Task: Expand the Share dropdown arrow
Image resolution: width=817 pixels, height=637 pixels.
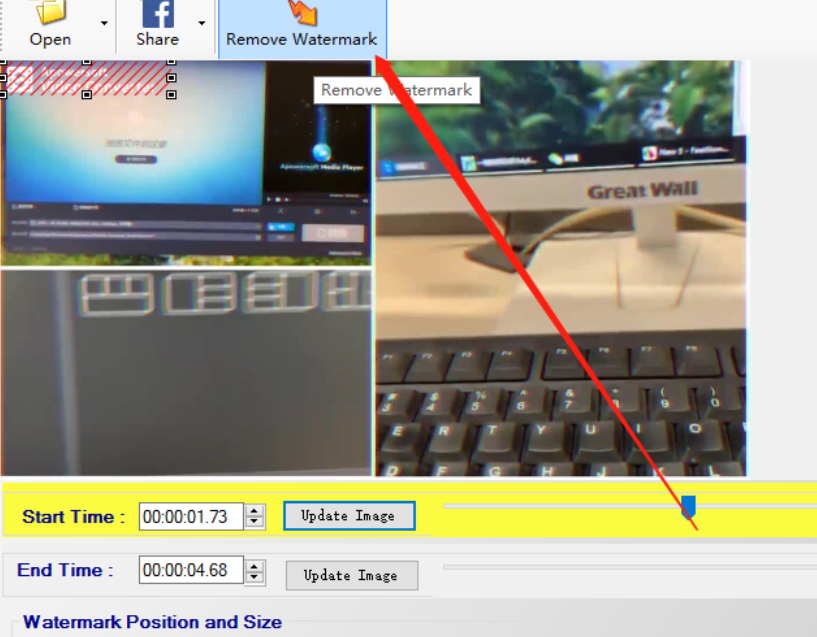Action: pos(202,23)
